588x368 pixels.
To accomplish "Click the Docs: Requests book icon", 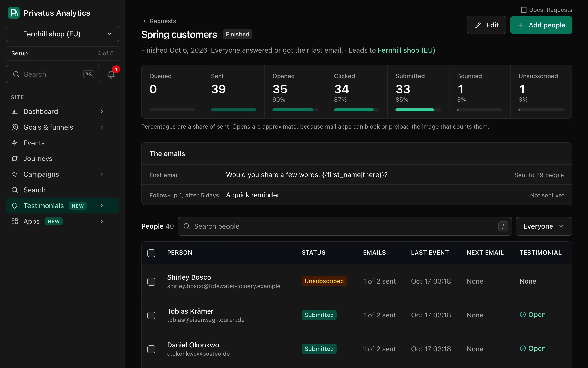I will (524, 10).
